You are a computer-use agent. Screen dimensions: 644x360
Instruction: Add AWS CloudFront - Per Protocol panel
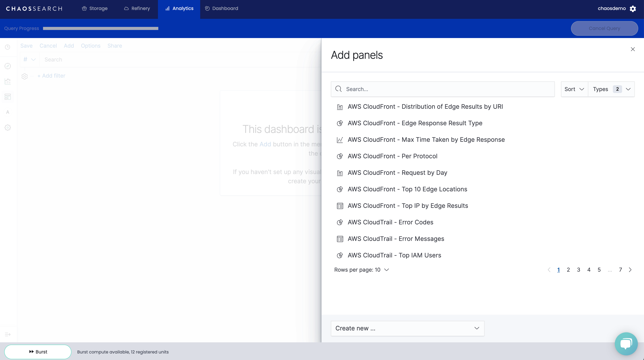click(x=393, y=156)
